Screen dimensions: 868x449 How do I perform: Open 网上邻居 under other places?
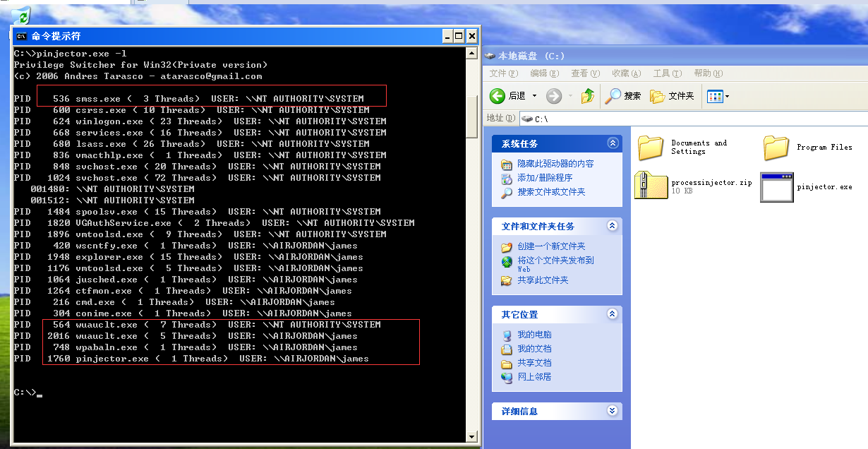click(x=534, y=377)
